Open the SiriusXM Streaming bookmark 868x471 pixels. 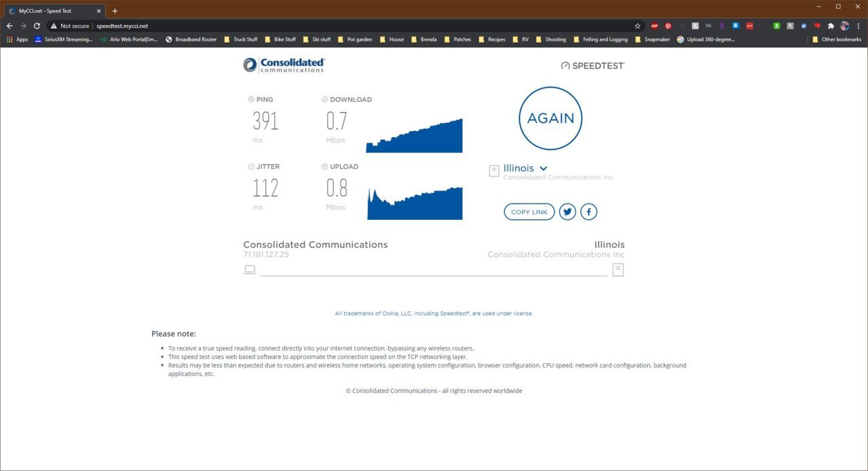[x=63, y=39]
